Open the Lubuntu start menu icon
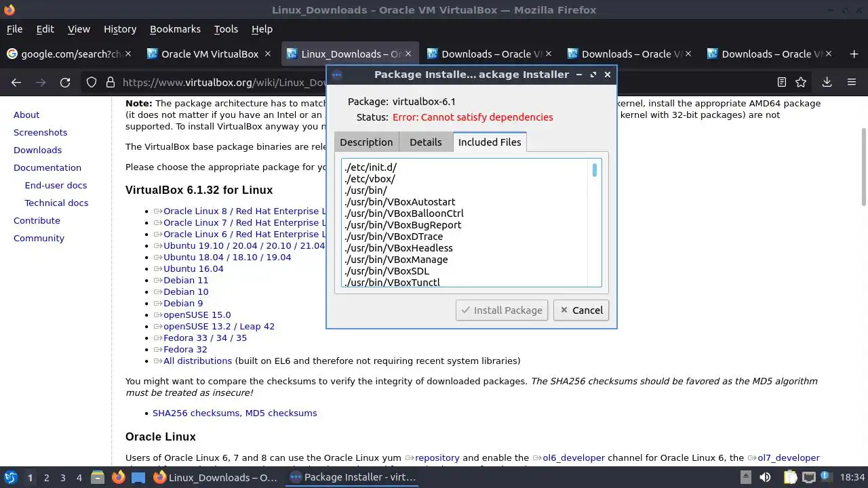Viewport: 868px width, 488px height. tap(10, 477)
